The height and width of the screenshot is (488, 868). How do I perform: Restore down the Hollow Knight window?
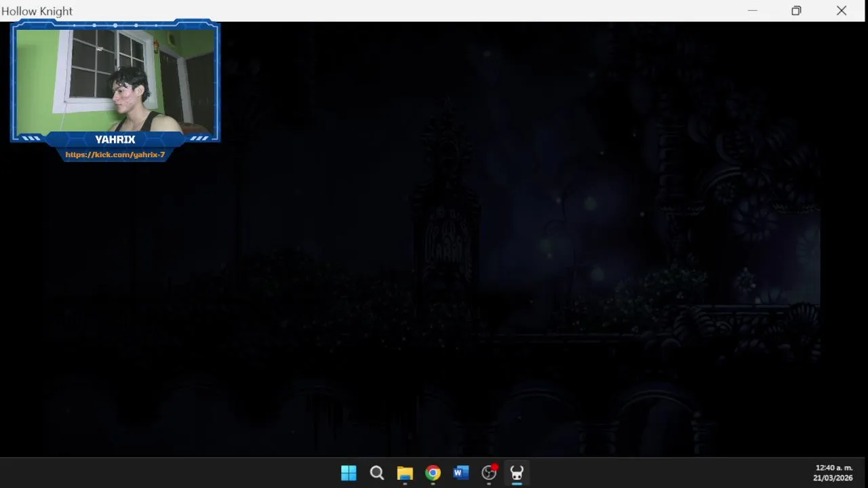point(796,11)
